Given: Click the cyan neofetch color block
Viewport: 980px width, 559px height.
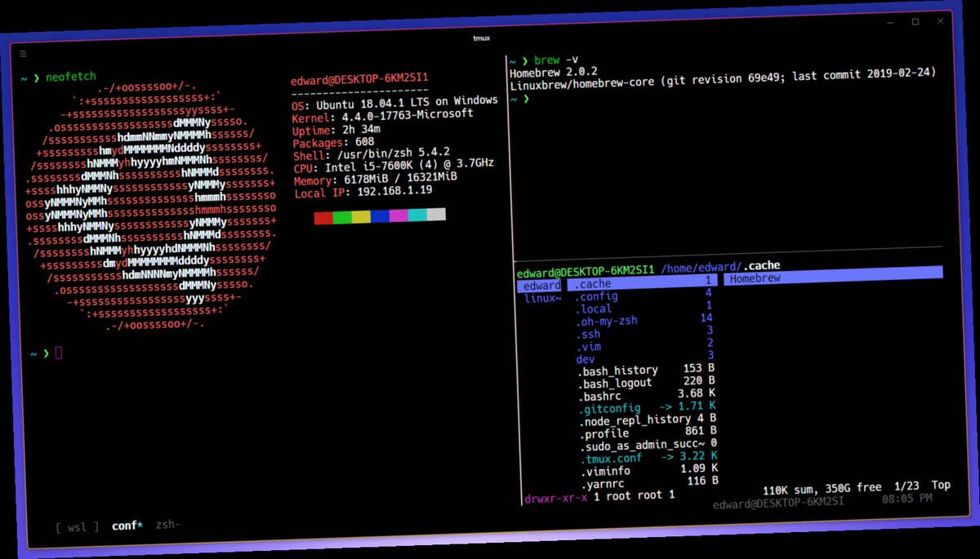Looking at the screenshot, I should (x=417, y=215).
